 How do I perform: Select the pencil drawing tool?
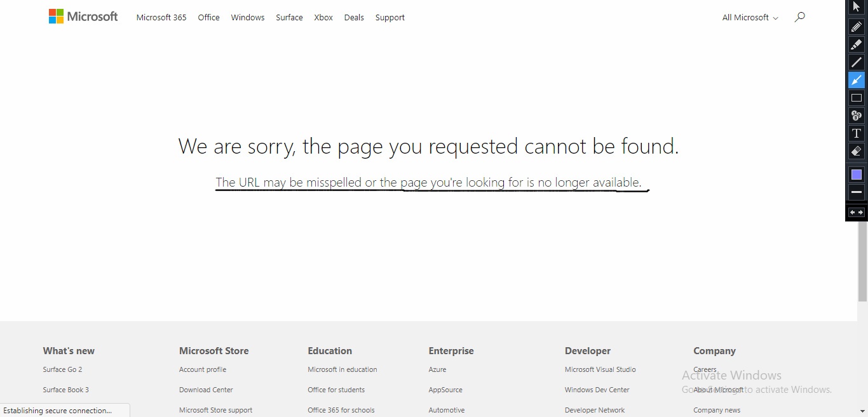coord(856,27)
